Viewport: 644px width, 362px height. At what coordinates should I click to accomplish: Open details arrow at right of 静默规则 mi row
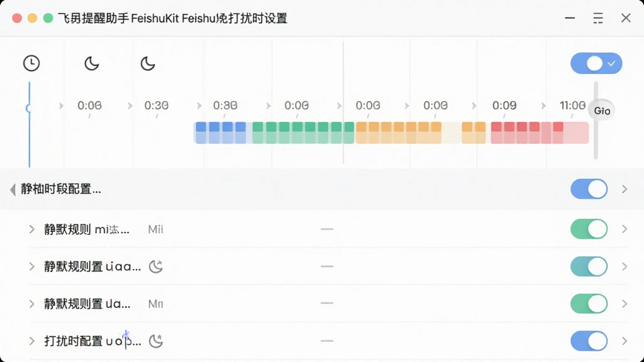pyautogui.click(x=625, y=229)
